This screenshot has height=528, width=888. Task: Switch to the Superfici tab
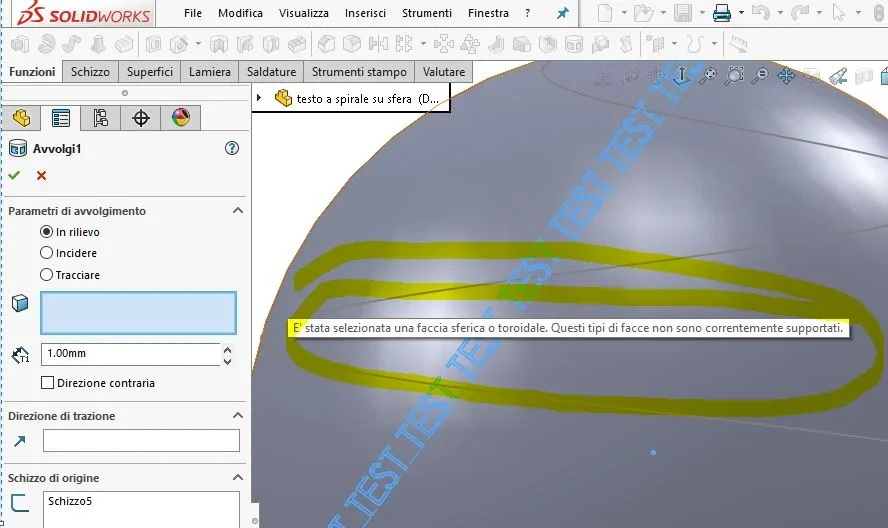pyautogui.click(x=150, y=72)
